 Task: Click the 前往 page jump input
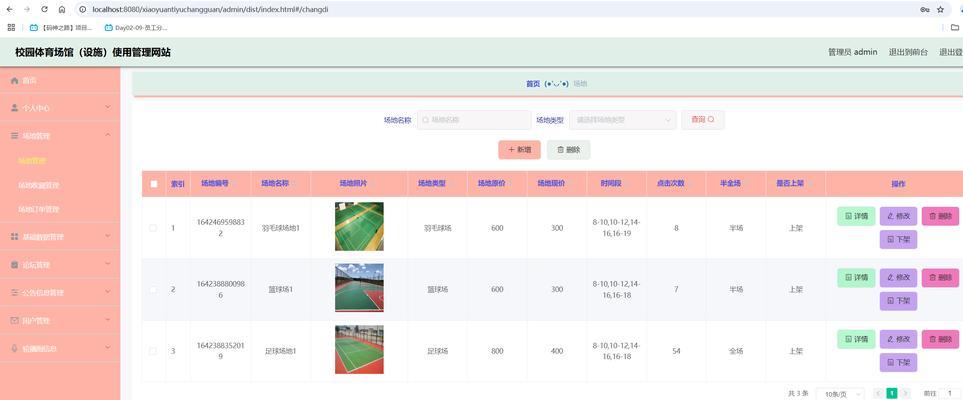pyautogui.click(x=950, y=393)
